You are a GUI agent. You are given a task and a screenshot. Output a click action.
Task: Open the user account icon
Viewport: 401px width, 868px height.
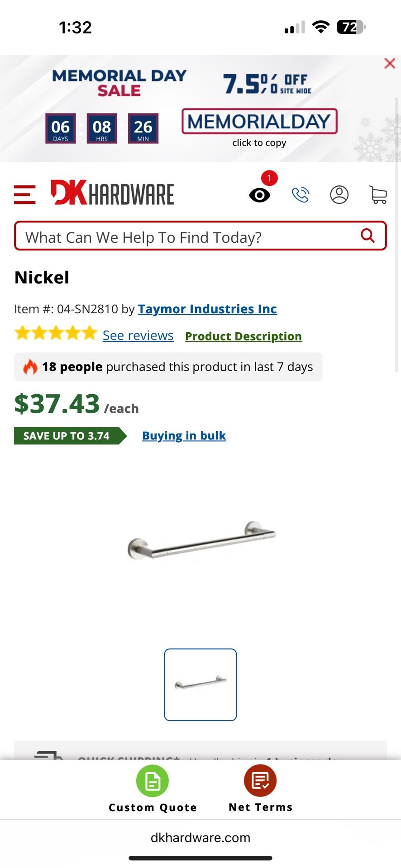339,194
